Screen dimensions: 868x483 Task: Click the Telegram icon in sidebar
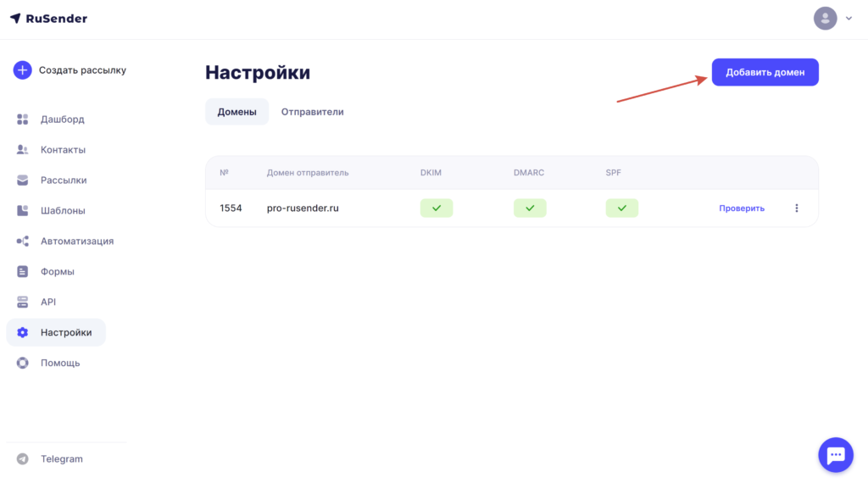coord(22,458)
